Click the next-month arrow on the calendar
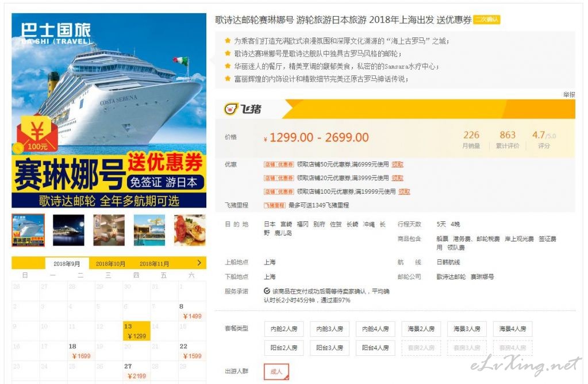 [x=199, y=263]
